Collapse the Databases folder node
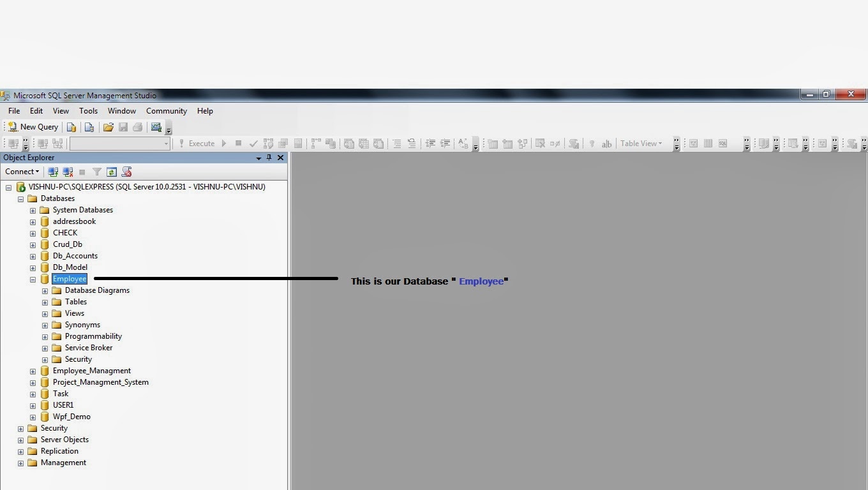The image size is (868, 490). pyautogui.click(x=20, y=199)
